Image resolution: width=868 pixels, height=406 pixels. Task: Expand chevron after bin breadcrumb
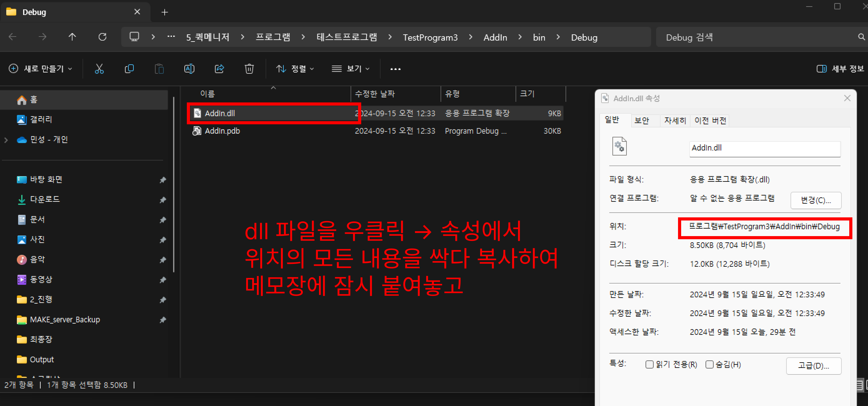point(558,37)
